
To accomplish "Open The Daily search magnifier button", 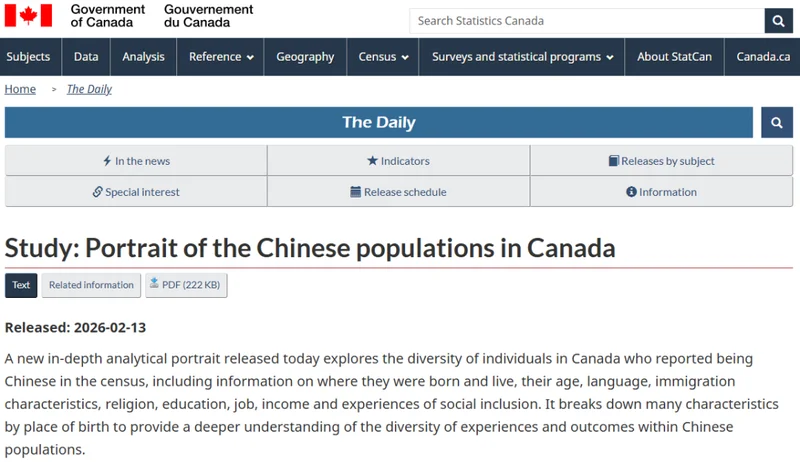I will [x=776, y=123].
